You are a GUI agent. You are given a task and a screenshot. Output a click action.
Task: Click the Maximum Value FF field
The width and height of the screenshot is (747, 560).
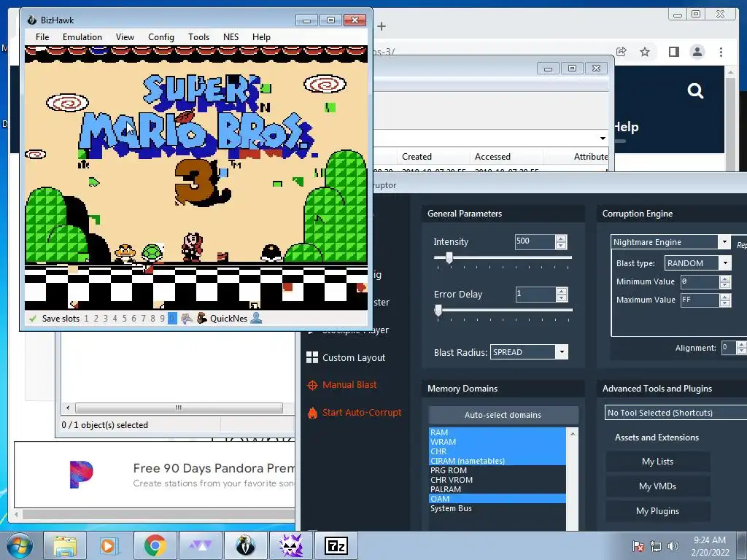700,300
